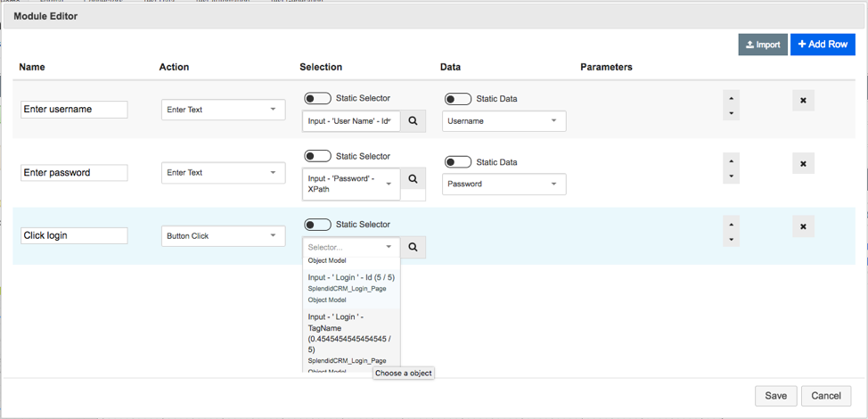Click search icon in Enter username row
This screenshot has height=419, width=868.
coord(413,120)
